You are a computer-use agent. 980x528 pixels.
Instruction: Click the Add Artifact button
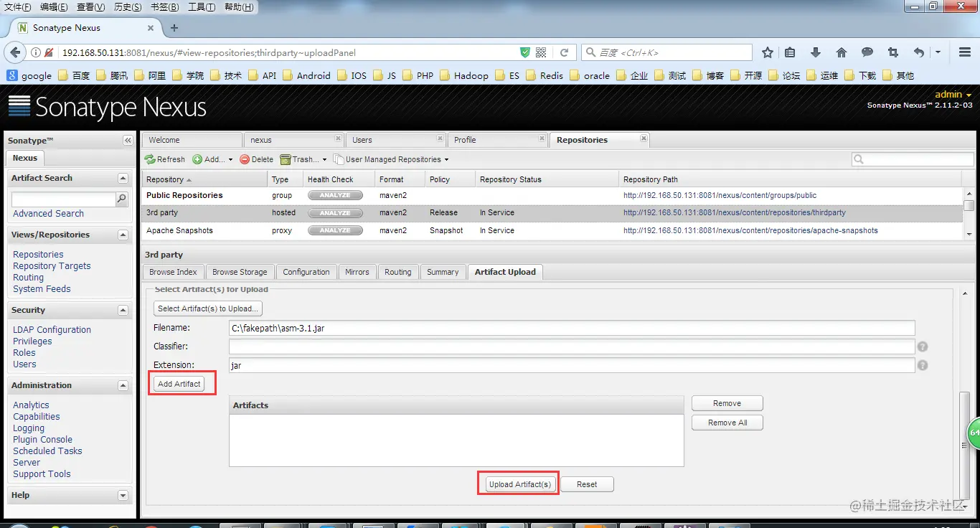(x=179, y=384)
